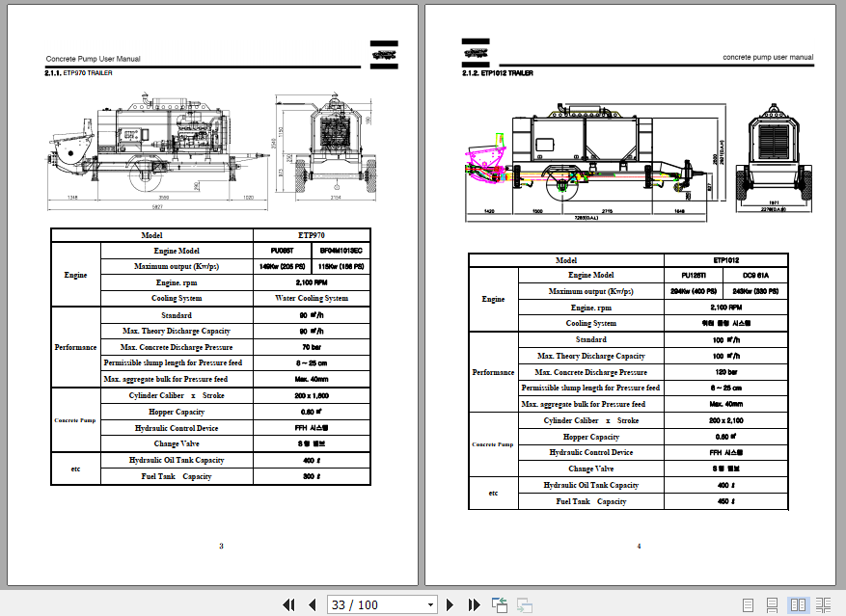Click the previous view icon
This screenshot has width=846, height=616.
pos(500,604)
